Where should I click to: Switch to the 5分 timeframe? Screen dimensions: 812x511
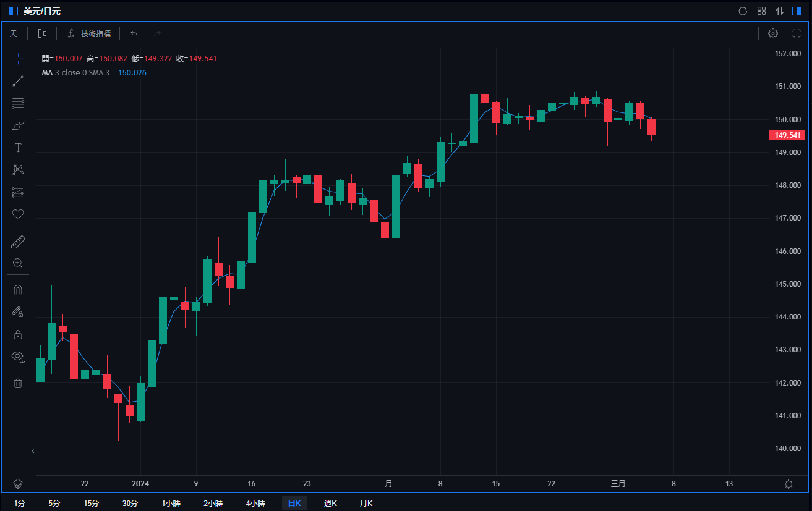pos(54,504)
